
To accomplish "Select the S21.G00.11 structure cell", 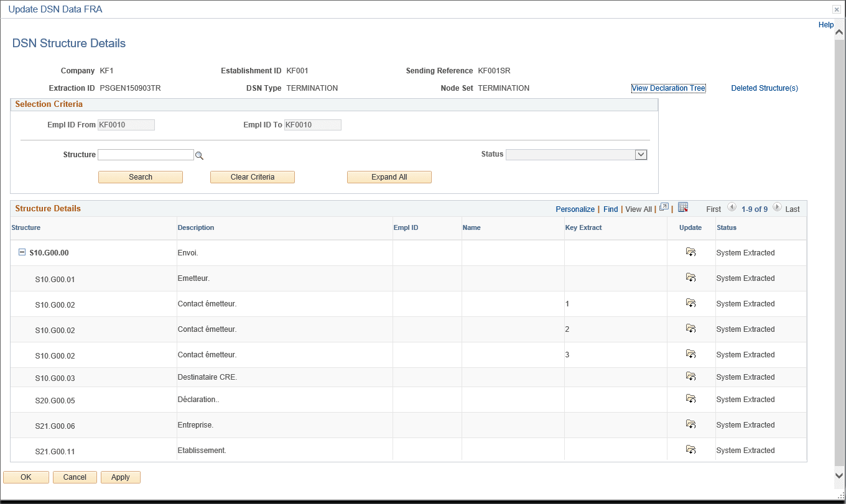I will coord(55,452).
